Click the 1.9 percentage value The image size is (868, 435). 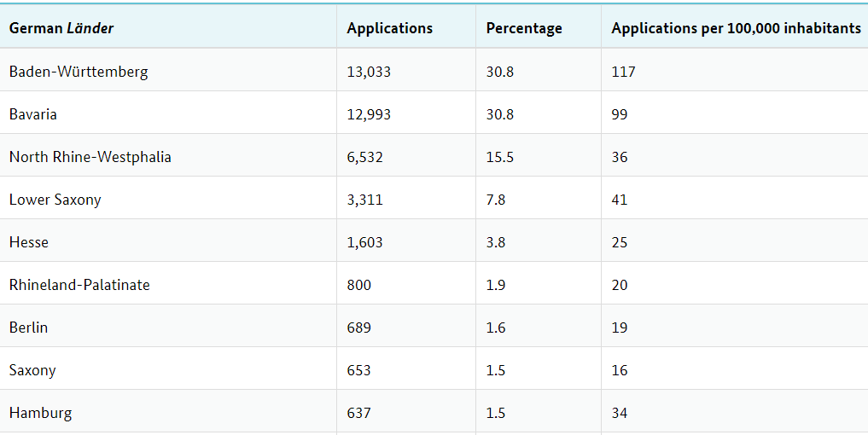tap(496, 285)
